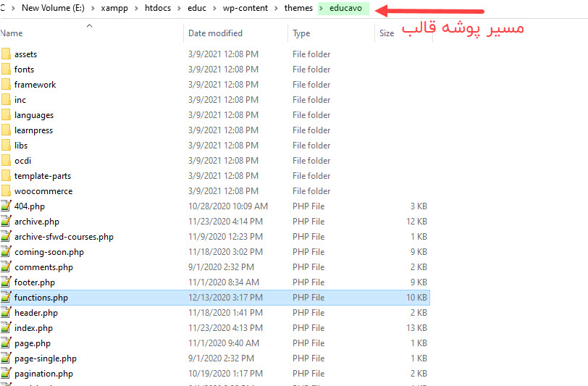The image size is (588, 386).
Task: Select the 404.php file icon
Action: (x=6, y=206)
